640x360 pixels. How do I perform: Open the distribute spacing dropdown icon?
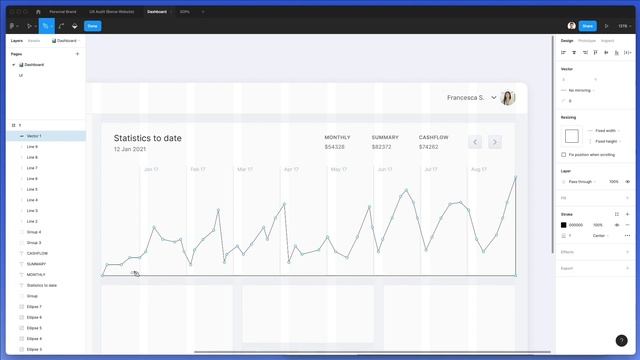point(628,53)
